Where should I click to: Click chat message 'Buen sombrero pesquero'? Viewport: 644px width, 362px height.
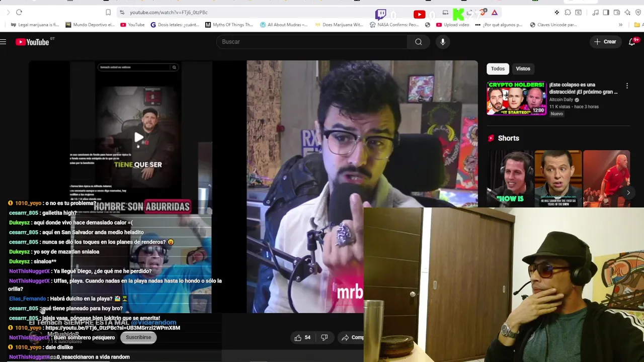click(84, 337)
